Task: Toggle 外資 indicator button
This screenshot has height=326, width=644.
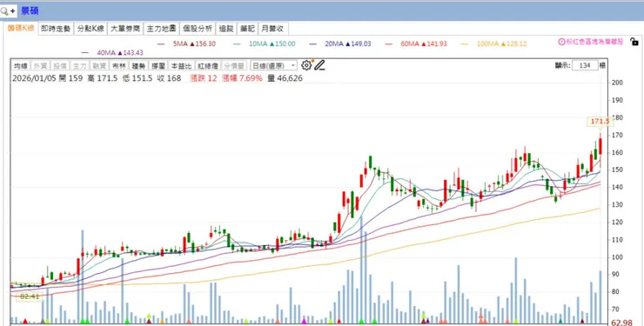Action: 40,65
